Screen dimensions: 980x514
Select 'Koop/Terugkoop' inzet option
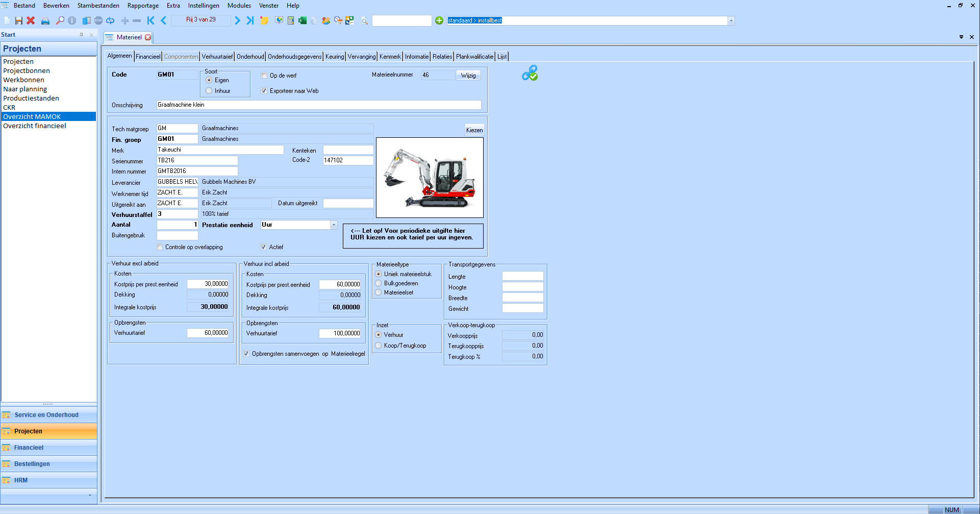(x=379, y=346)
